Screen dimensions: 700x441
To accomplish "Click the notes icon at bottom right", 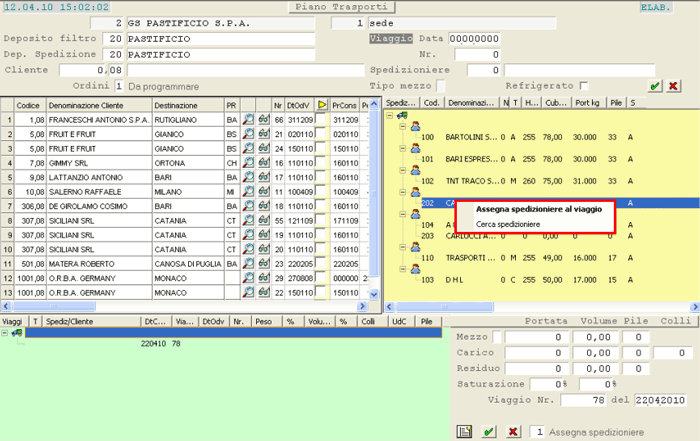I will tap(465, 431).
